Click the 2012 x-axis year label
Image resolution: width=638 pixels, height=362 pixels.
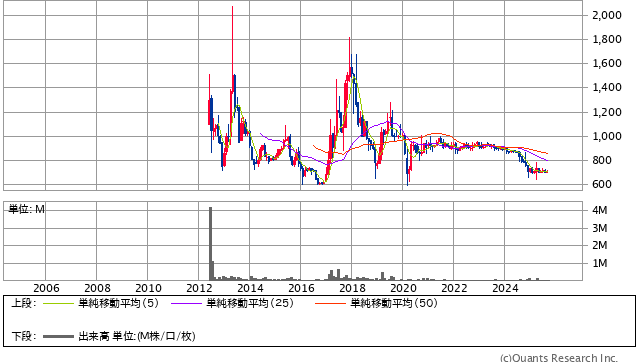(x=199, y=288)
